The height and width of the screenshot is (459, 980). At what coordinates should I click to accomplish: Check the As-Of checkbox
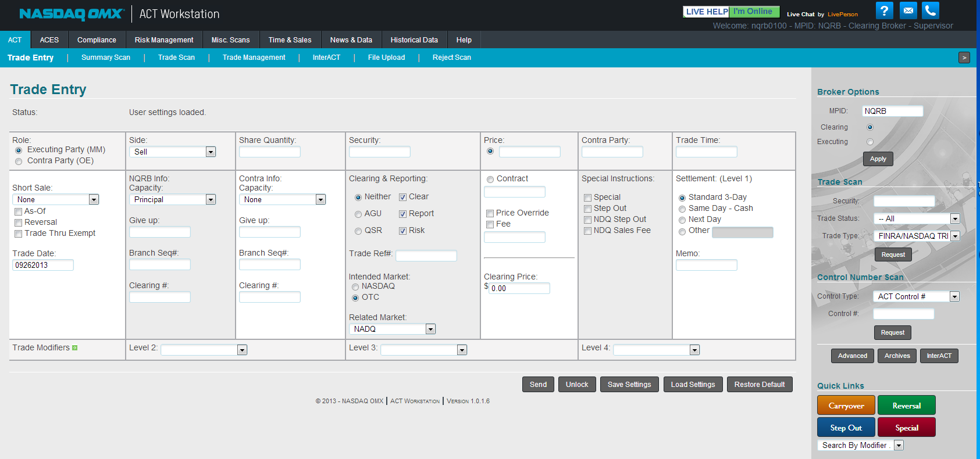(19, 212)
